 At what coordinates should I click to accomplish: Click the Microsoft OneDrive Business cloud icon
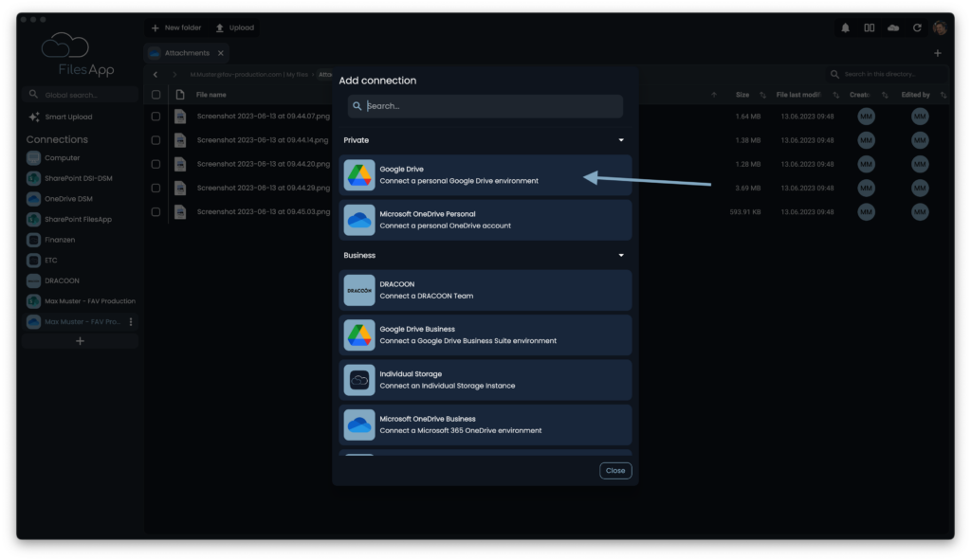(359, 425)
